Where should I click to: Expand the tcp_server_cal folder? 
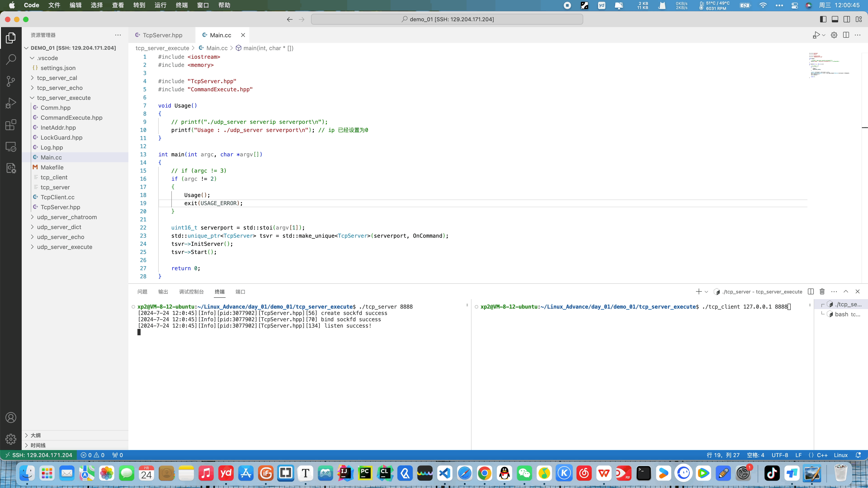(57, 78)
